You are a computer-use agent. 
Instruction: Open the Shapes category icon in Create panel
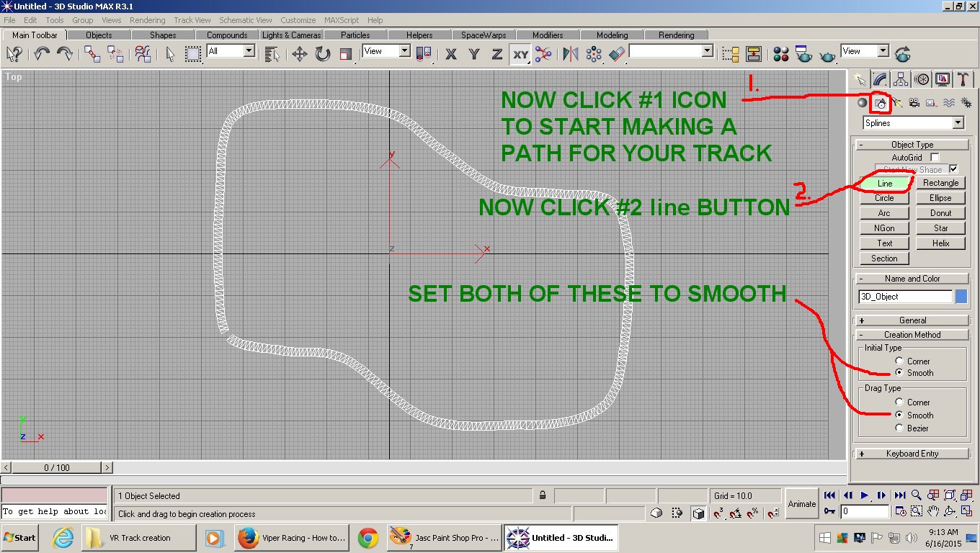pyautogui.click(x=880, y=103)
